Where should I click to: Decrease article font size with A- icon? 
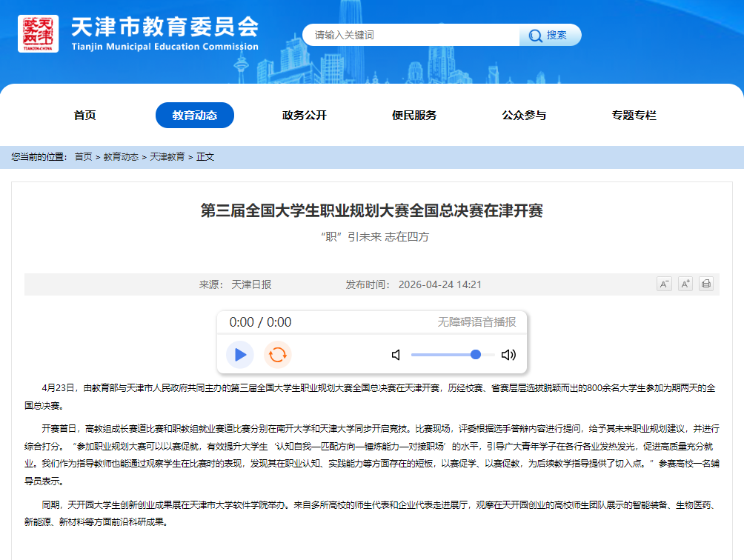point(664,284)
